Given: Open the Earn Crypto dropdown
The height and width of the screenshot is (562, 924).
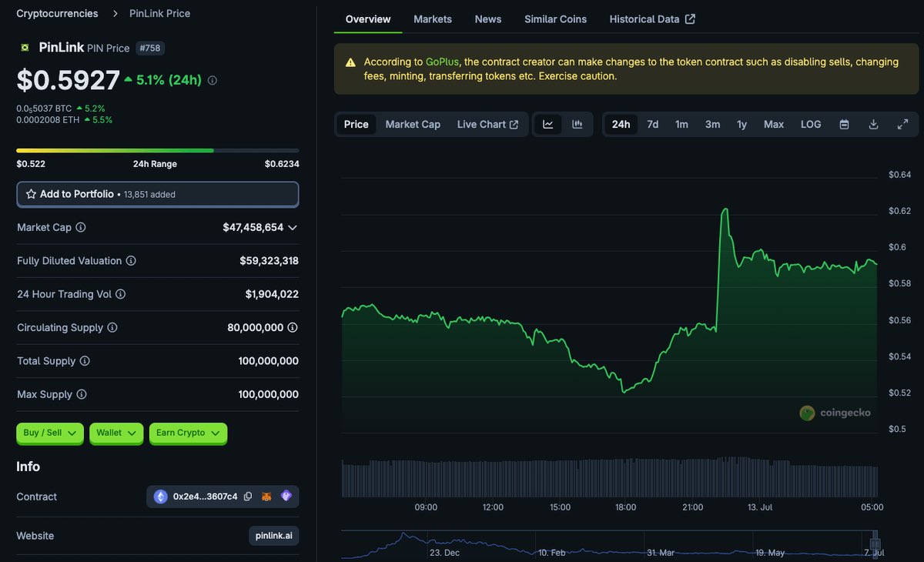Looking at the screenshot, I should pyautogui.click(x=188, y=433).
